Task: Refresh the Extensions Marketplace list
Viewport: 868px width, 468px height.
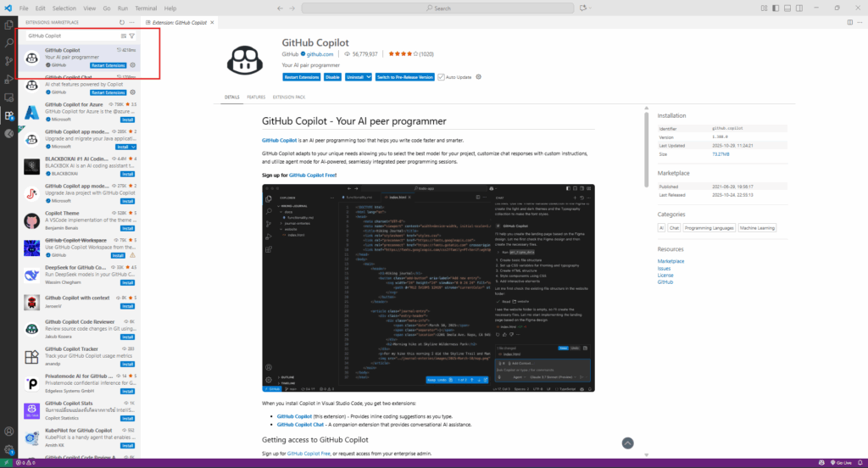Action: click(x=122, y=23)
